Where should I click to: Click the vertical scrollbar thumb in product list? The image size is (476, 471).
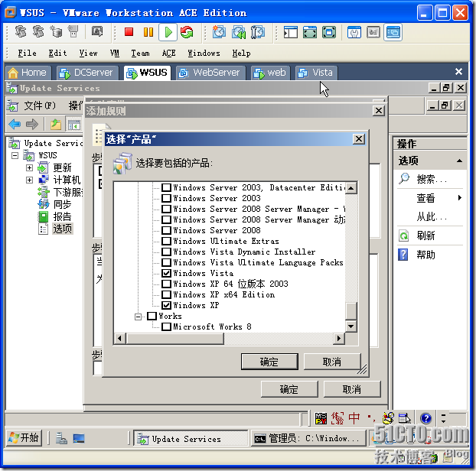(351, 310)
